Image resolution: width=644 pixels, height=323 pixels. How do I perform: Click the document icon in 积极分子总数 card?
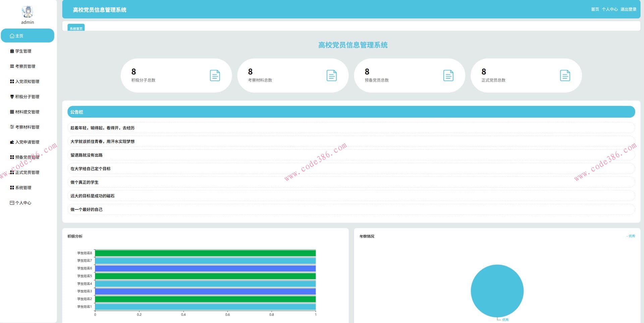coord(215,75)
